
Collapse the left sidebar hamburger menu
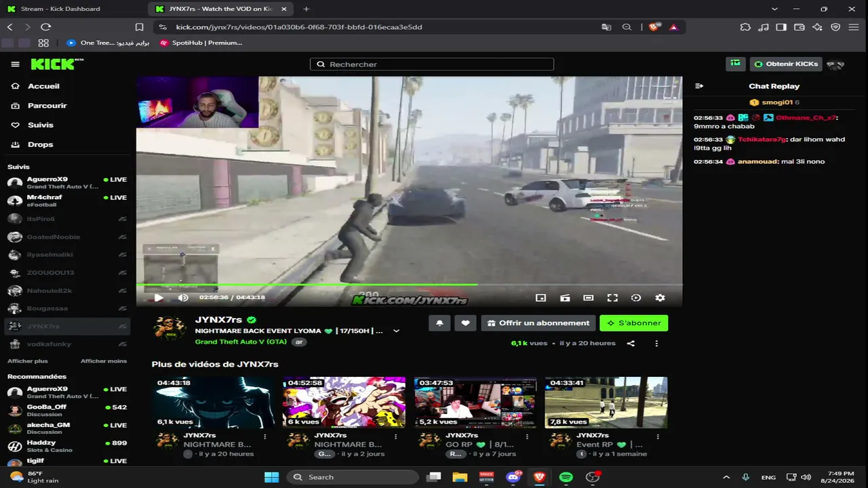15,64
